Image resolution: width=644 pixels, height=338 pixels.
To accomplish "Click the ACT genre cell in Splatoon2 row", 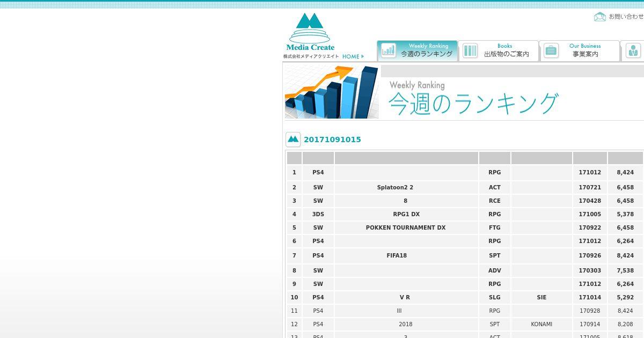I will point(495,187).
